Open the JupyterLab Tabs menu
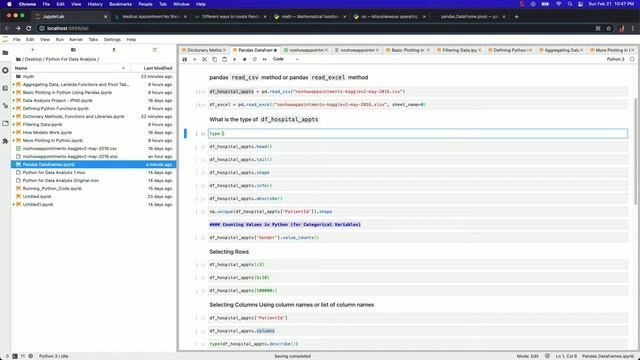640x360 pixels. [93, 40]
